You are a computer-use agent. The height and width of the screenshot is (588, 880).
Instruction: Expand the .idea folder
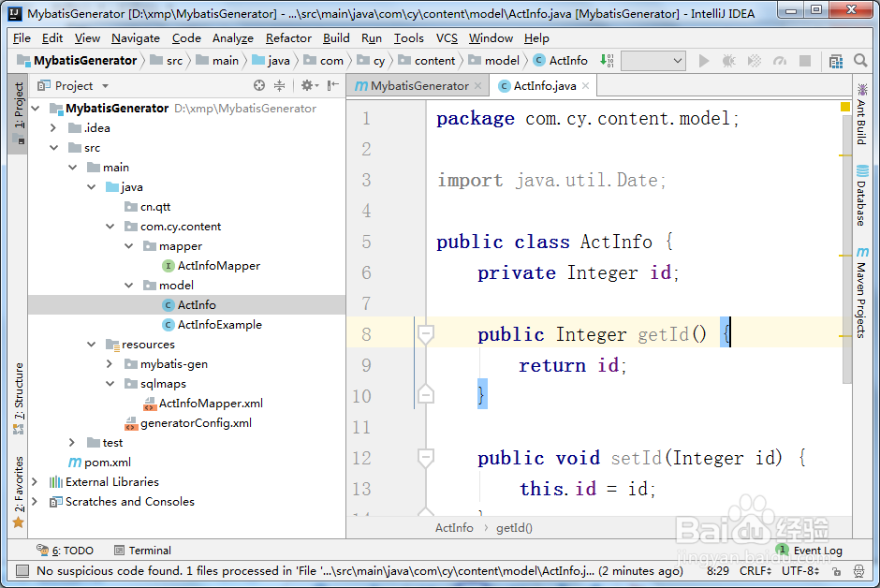point(53,128)
